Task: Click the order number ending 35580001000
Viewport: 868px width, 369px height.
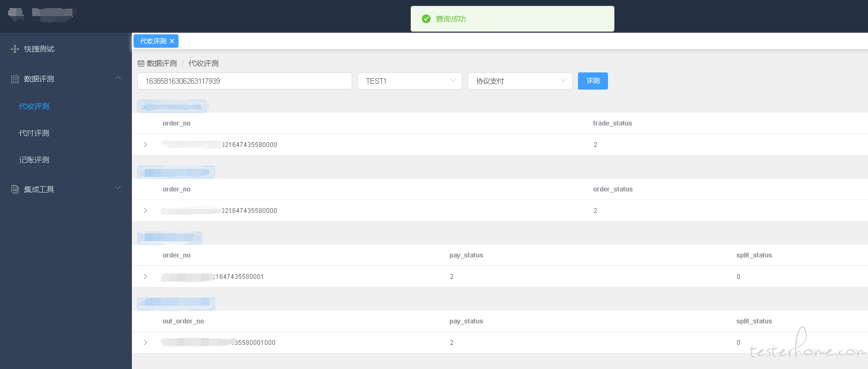Action: click(219, 343)
